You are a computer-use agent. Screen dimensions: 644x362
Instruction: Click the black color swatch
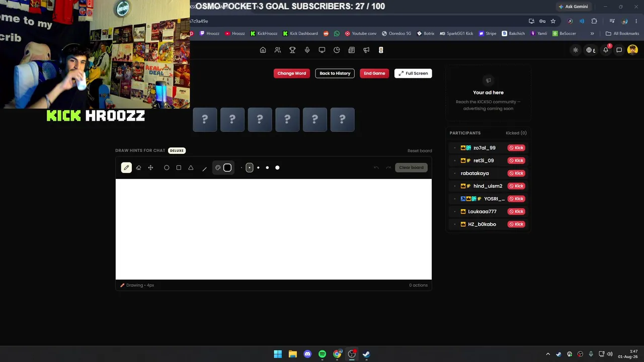pos(227,167)
